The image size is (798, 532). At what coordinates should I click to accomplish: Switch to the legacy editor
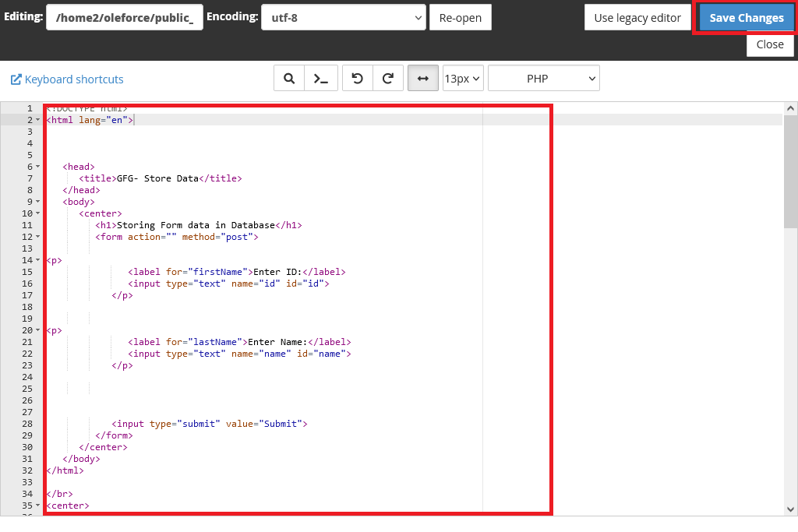pos(637,17)
